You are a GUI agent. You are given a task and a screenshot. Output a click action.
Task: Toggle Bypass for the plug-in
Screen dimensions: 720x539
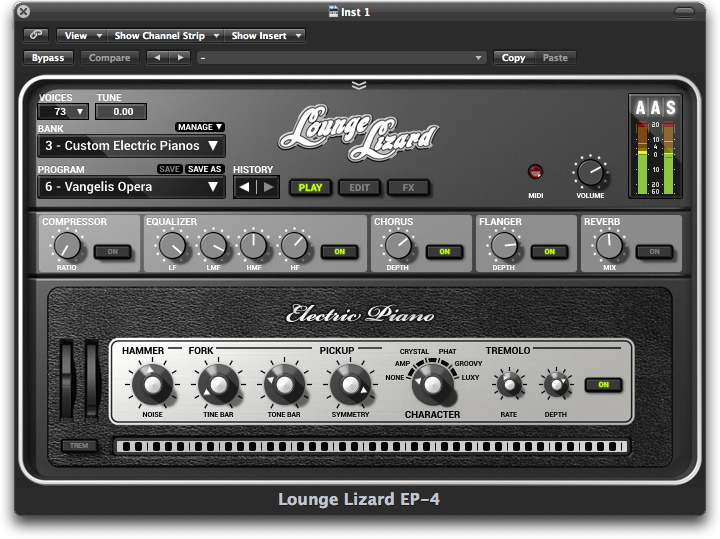point(48,58)
